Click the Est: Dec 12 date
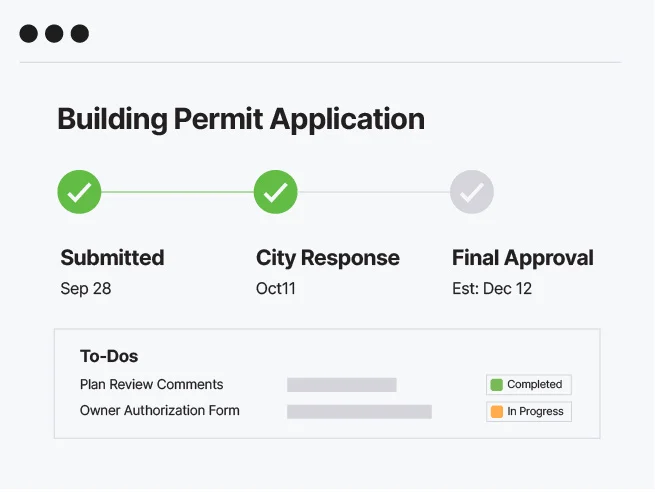This screenshot has width=655, height=492. coord(492,289)
